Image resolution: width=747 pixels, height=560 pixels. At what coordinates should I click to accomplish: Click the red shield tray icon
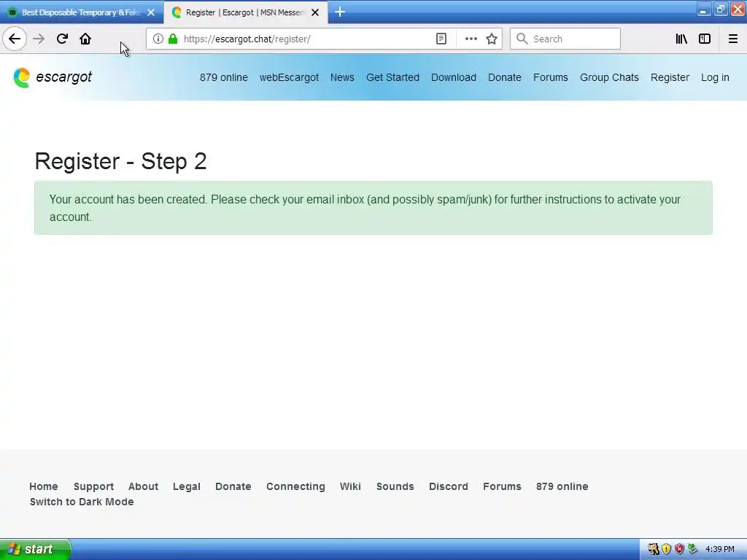(x=679, y=549)
